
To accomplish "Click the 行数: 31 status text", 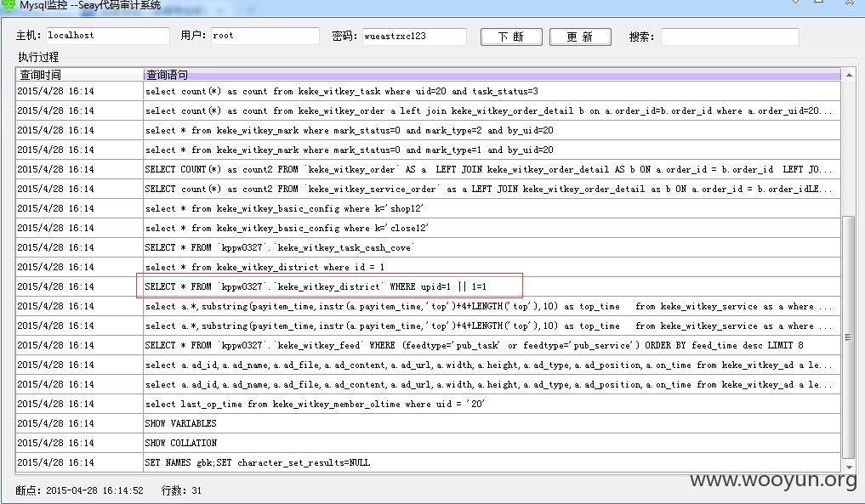I will (x=181, y=490).
